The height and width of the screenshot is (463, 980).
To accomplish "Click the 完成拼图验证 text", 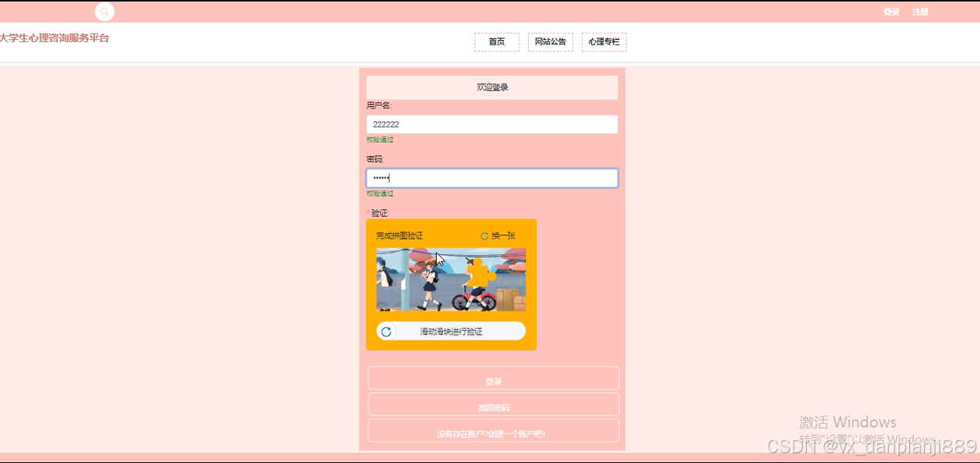I will [400, 236].
